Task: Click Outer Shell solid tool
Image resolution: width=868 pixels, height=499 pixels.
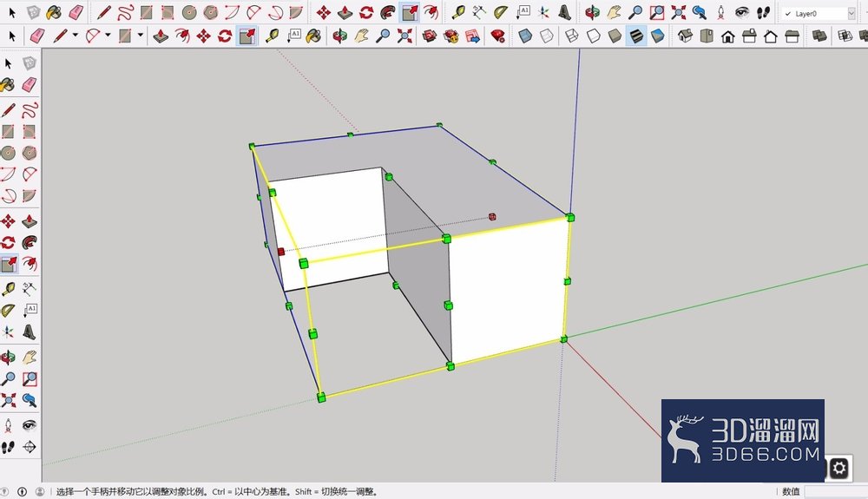Action: pos(819,36)
